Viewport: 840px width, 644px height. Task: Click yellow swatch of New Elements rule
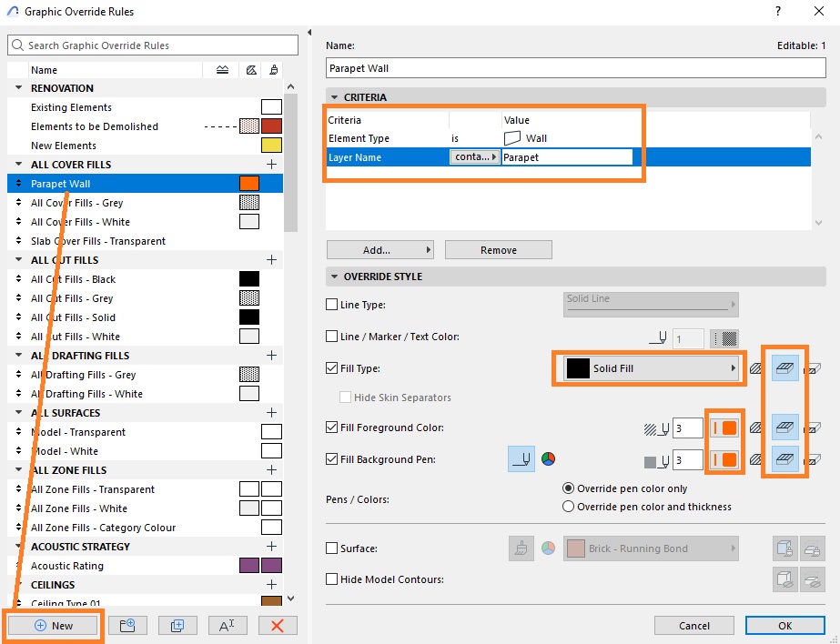click(271, 145)
